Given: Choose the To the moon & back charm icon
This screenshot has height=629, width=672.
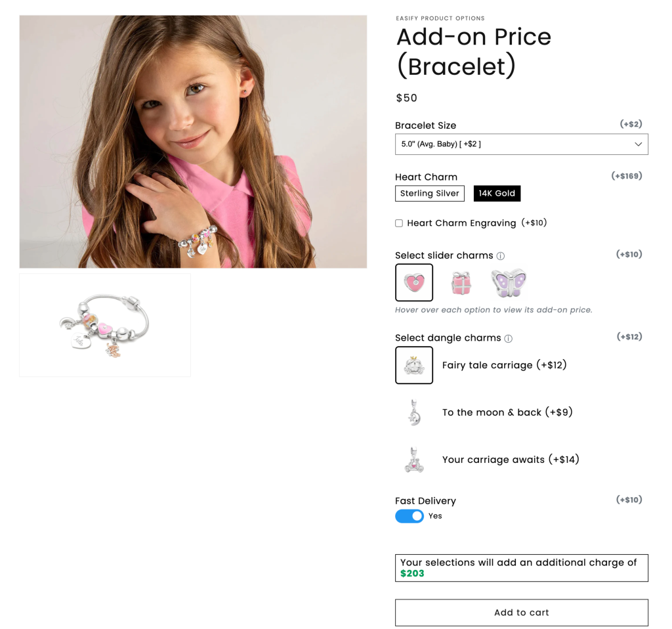Looking at the screenshot, I should (413, 412).
